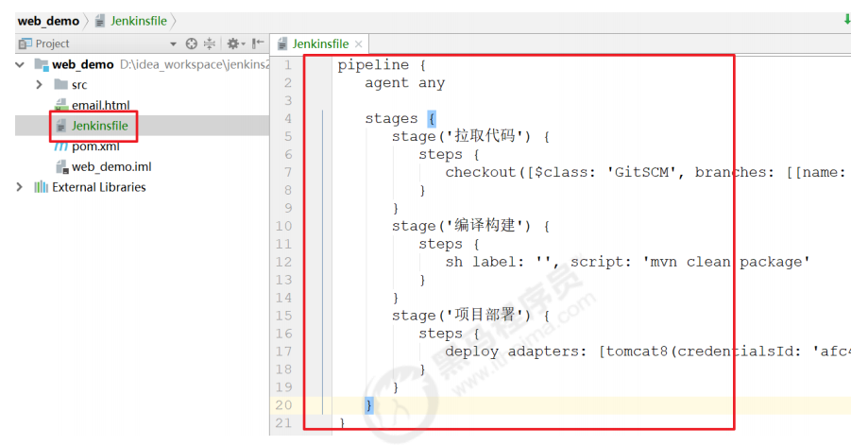
Task: Select the src folder in project tree
Action: click(x=79, y=85)
